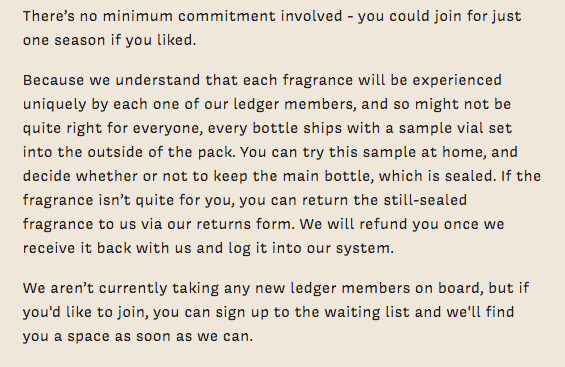Click the phrase 'returns form'
565x367 pixels.
pos(243,224)
